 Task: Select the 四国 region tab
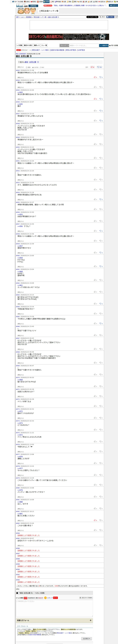pos(95,2)
